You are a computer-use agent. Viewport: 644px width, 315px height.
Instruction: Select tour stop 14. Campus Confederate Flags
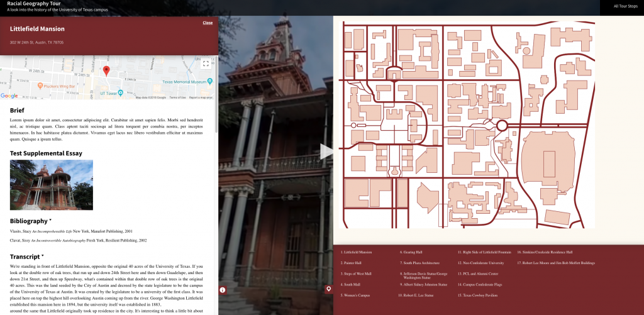479,284
